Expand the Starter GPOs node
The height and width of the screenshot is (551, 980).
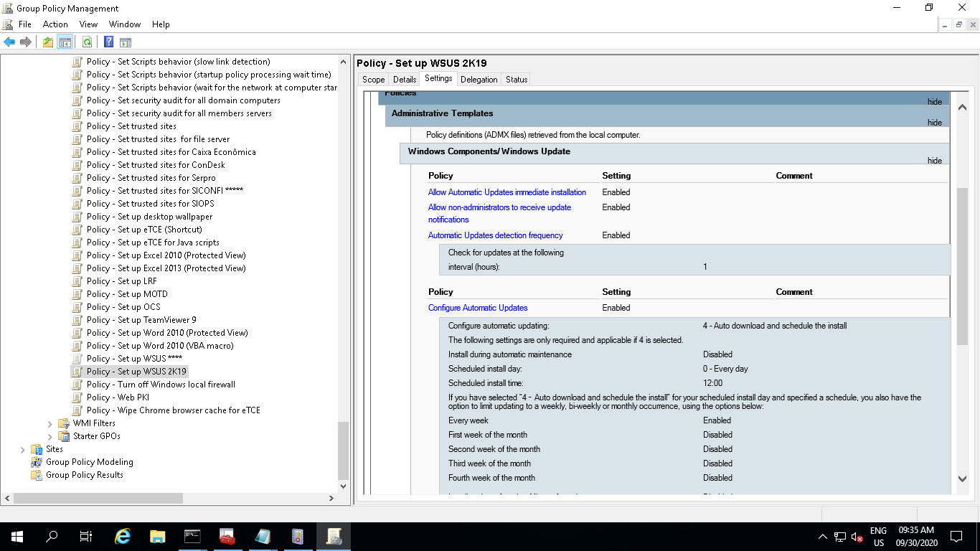pyautogui.click(x=50, y=436)
